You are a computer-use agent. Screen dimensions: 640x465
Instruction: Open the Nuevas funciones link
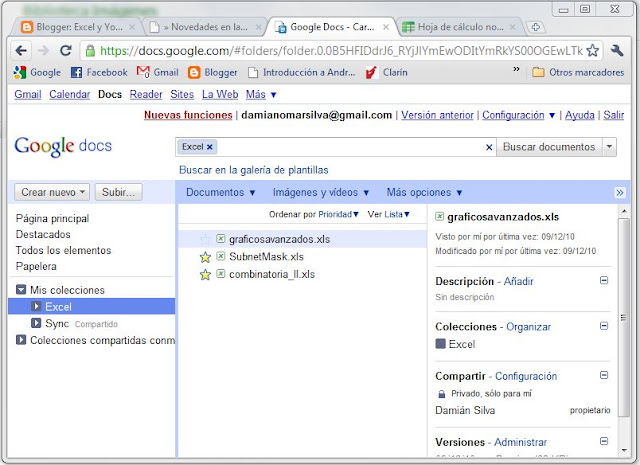pyautogui.click(x=188, y=115)
